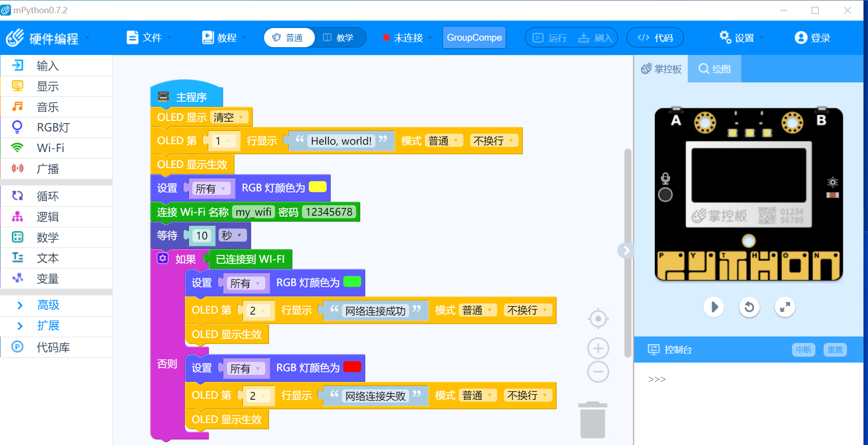
Task: Open the 代码 (Code) view
Action: point(655,38)
